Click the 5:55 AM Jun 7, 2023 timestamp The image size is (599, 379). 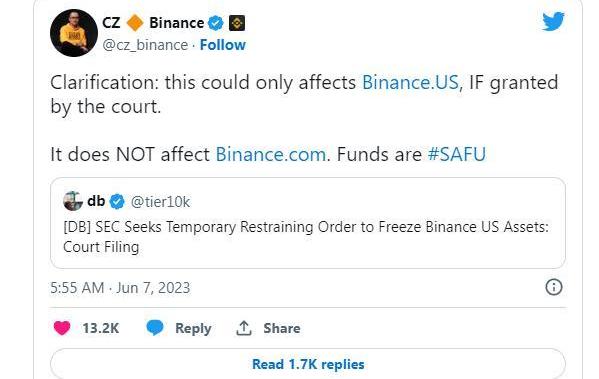(120, 288)
